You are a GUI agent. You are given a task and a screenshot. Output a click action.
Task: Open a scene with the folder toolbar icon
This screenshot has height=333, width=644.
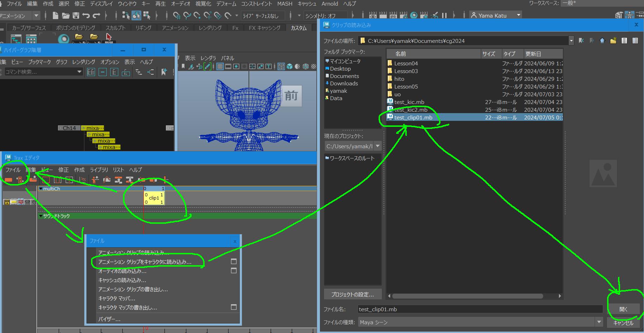pyautogui.click(x=65, y=15)
